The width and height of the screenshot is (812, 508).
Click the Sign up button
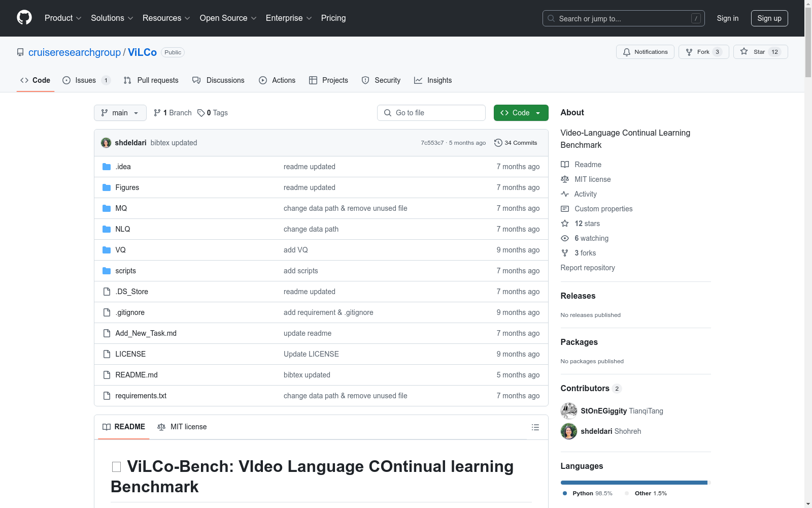point(769,18)
